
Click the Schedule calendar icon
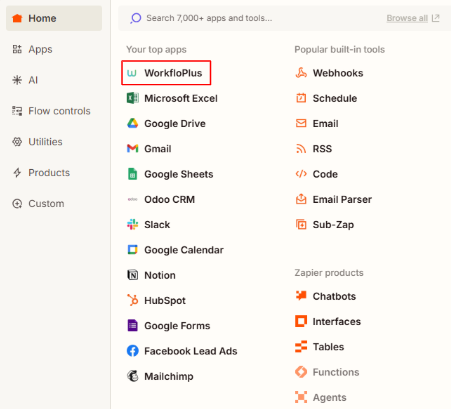pos(301,98)
